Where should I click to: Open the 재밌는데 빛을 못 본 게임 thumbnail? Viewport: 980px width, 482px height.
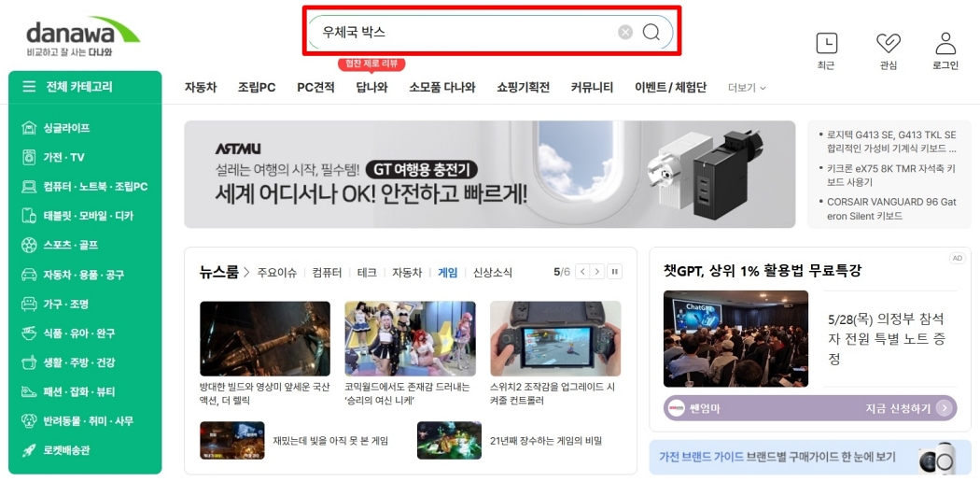(x=231, y=440)
